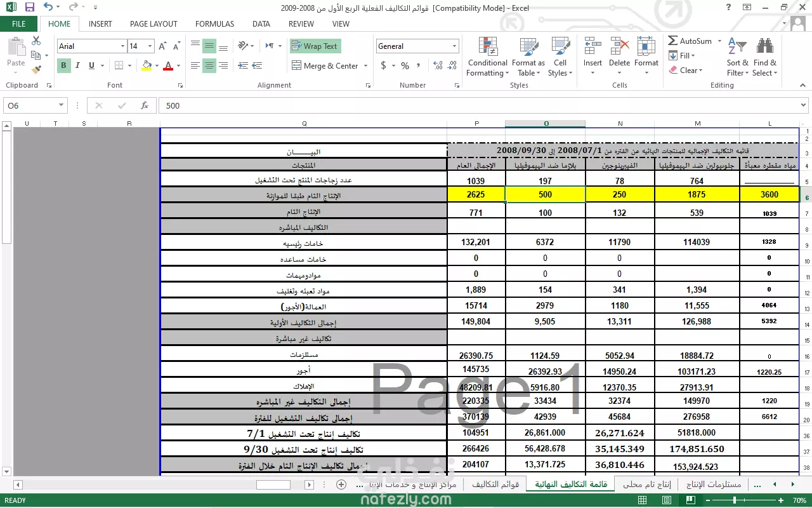Decrease decimal places
The image size is (812, 508).
(450, 65)
